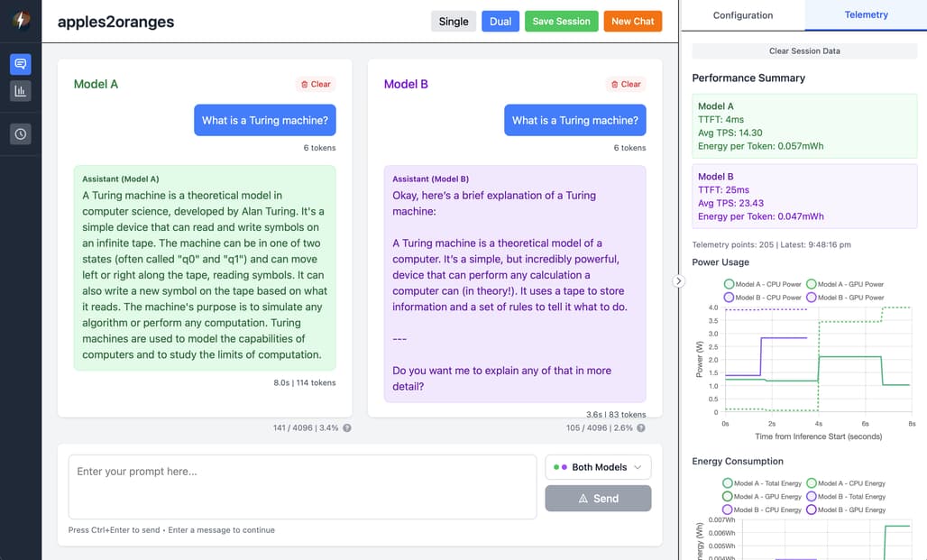Switch to Single model mode
927x560 pixels.
[454, 22]
